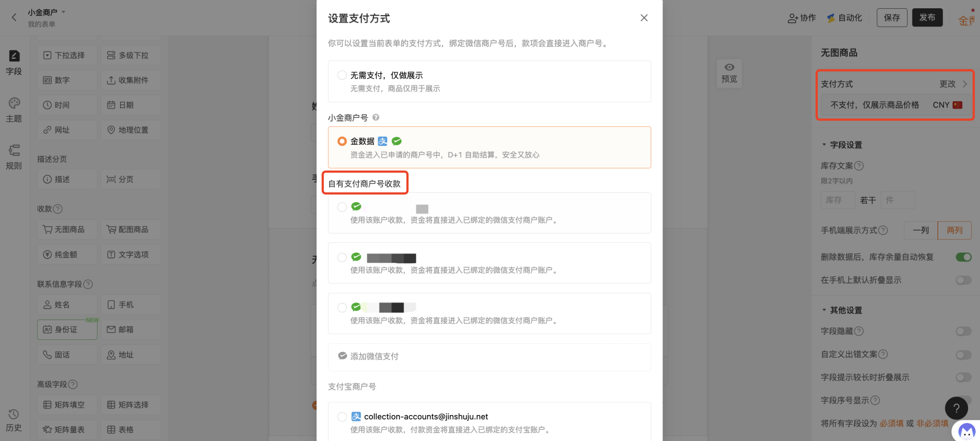Add a 日期 field

click(131, 105)
